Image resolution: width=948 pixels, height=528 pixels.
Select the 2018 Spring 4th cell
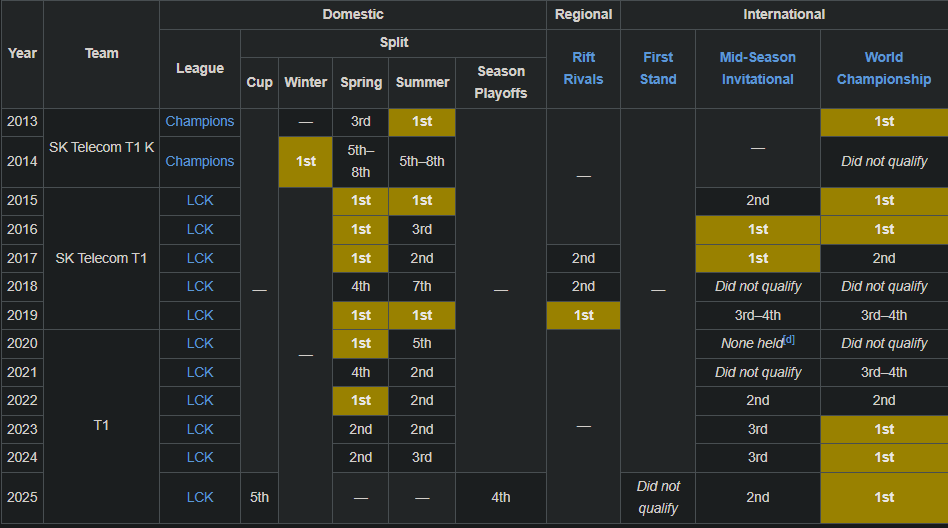pos(360,287)
